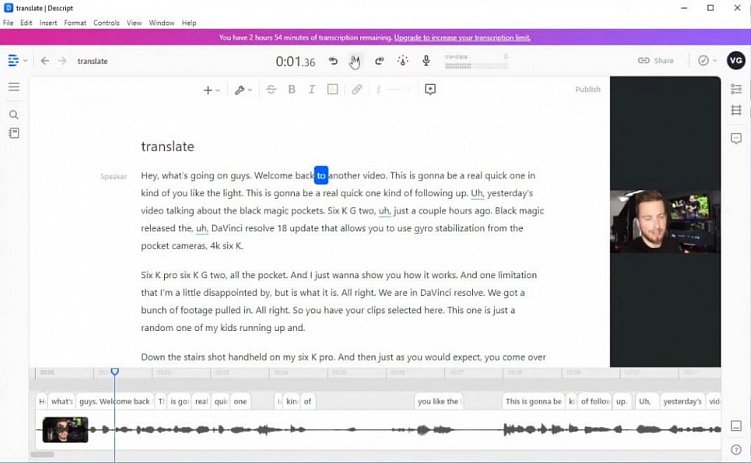The height and width of the screenshot is (463, 751).
Task: Select the "This is gonna be" timeline chip
Action: point(533,401)
